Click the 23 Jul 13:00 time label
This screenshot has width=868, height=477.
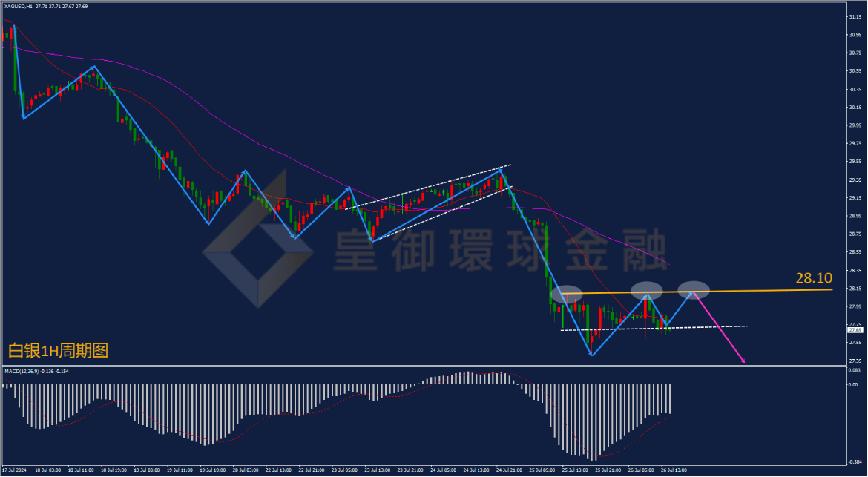pyautogui.click(x=378, y=470)
